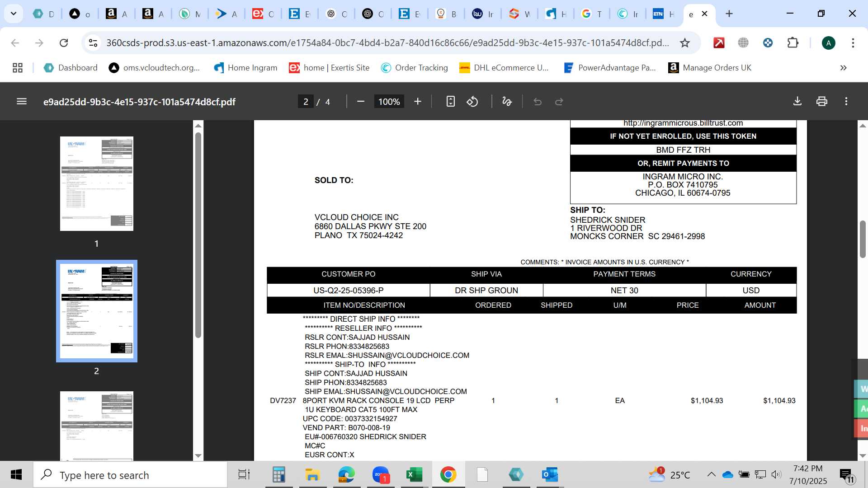The height and width of the screenshot is (488, 868).
Task: Open the Extensions puzzle icon
Action: [x=793, y=43]
